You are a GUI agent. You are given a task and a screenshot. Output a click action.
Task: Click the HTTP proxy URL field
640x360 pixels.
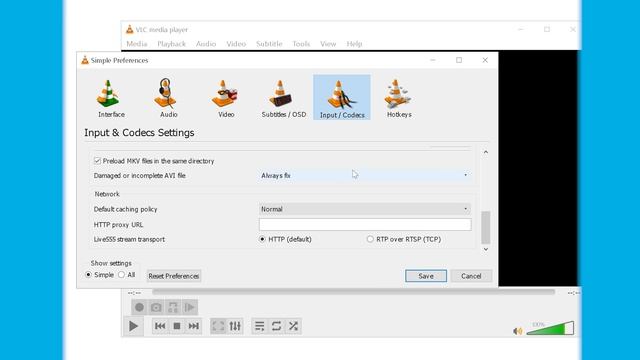tap(365, 224)
